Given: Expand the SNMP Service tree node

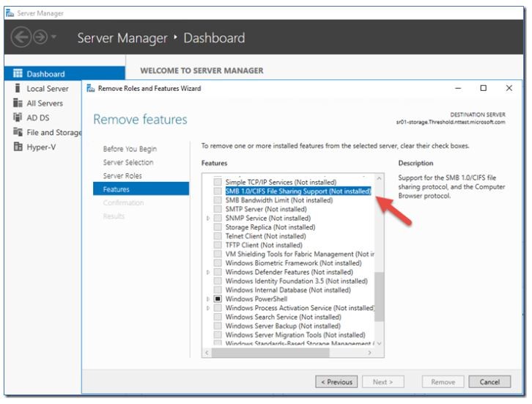Looking at the screenshot, I should point(209,218).
